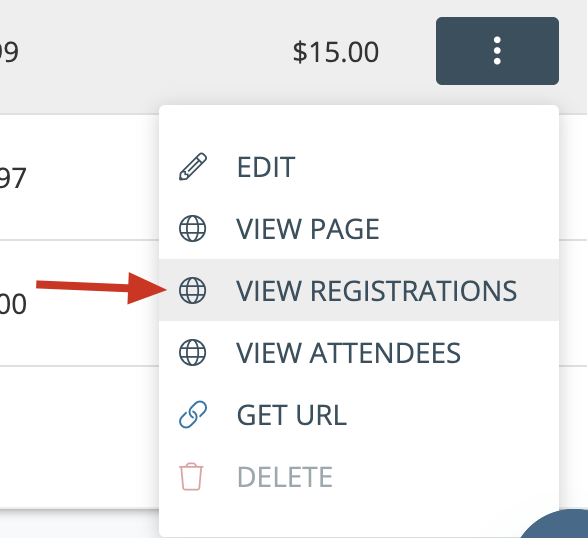This screenshot has width=588, height=538.
Task: Click the partially visible 09 value in top row
Action: coord(9,52)
